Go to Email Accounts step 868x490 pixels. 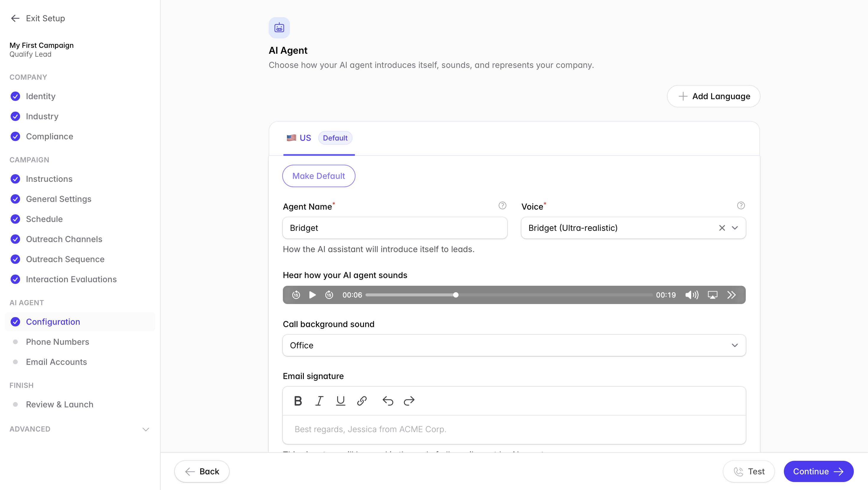coord(56,362)
